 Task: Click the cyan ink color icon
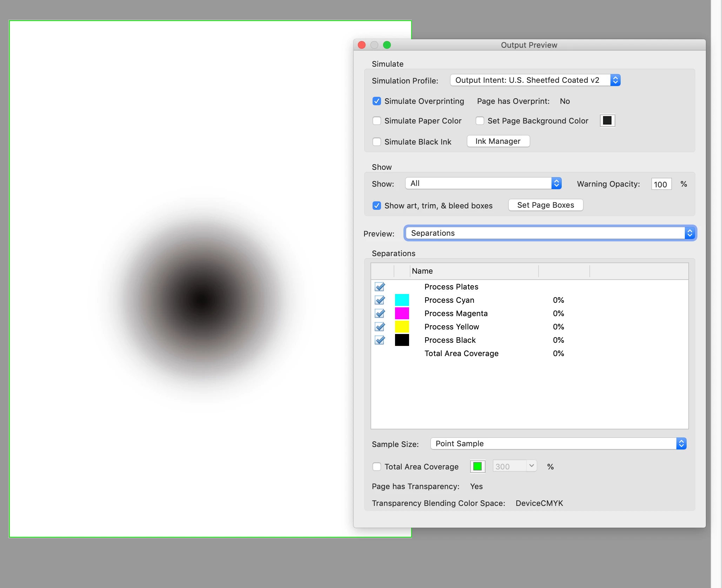tap(402, 300)
